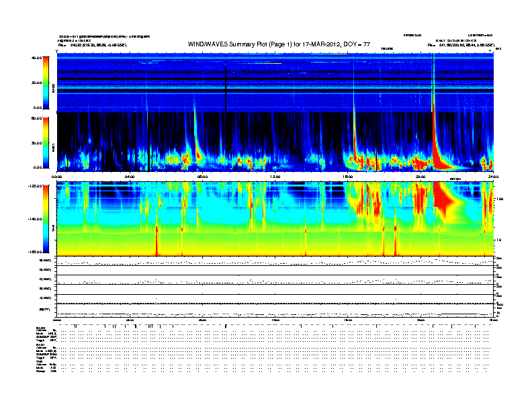
Task: Click the 00:00 tick label under RAD1 spectrogram
Action: click(56, 177)
